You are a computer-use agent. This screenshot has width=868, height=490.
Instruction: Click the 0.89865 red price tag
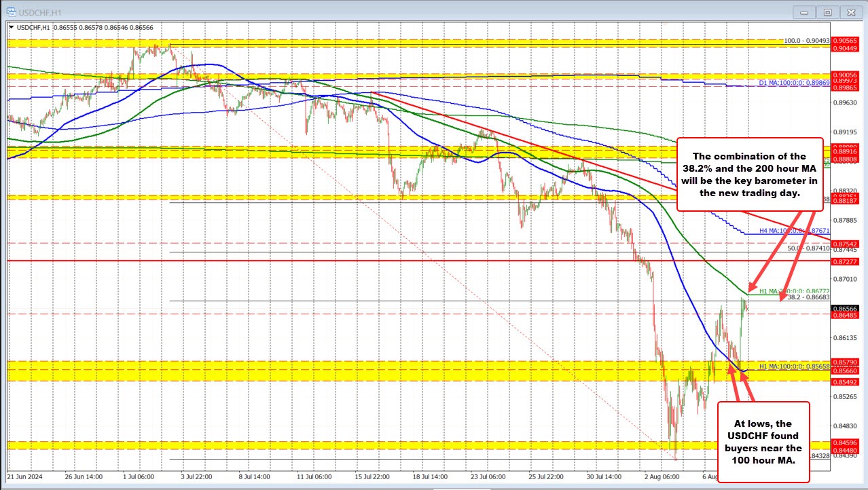pyautogui.click(x=846, y=88)
